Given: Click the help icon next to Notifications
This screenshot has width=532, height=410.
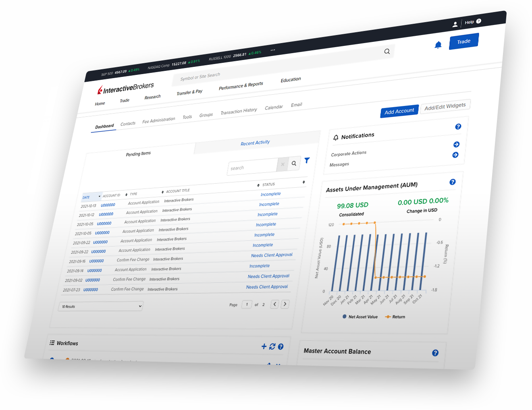Looking at the screenshot, I should click(458, 127).
